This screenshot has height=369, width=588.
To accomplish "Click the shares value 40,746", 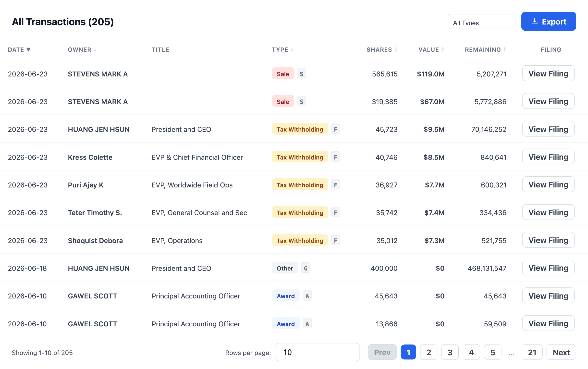I will (387, 157).
